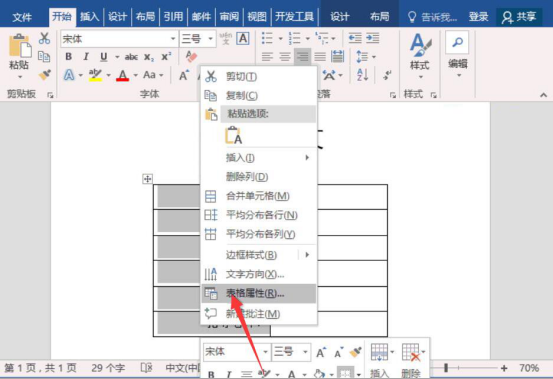Choose 合并单元格(M) in context menu
This screenshot has height=379, width=553.
click(259, 196)
